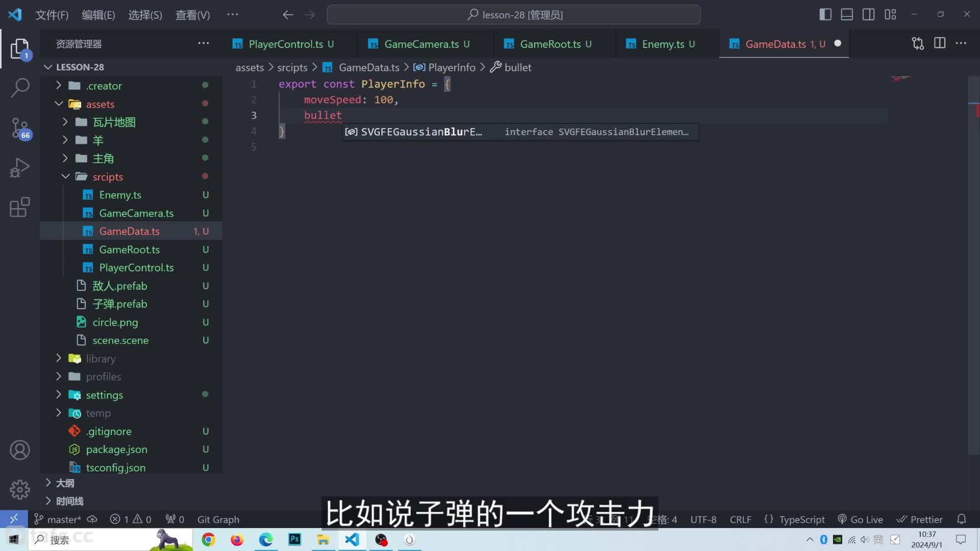Open changes compare icon in editor toolbar

pos(918,43)
